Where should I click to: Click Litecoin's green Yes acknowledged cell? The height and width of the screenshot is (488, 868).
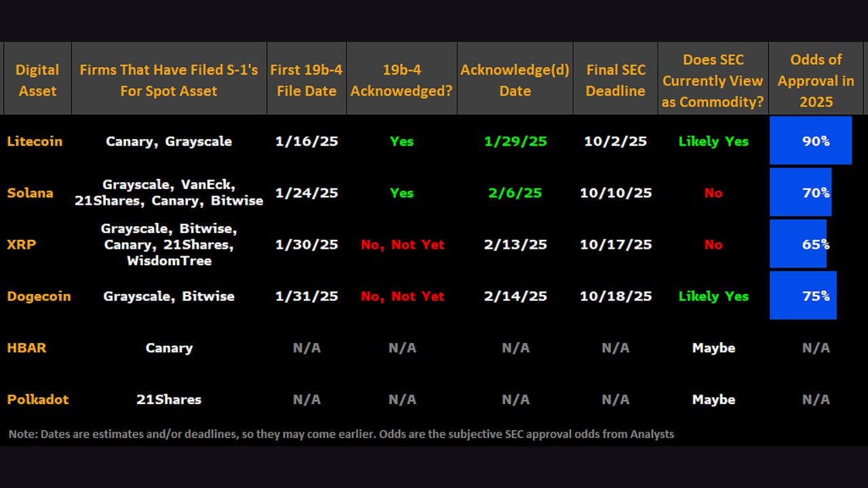point(401,141)
